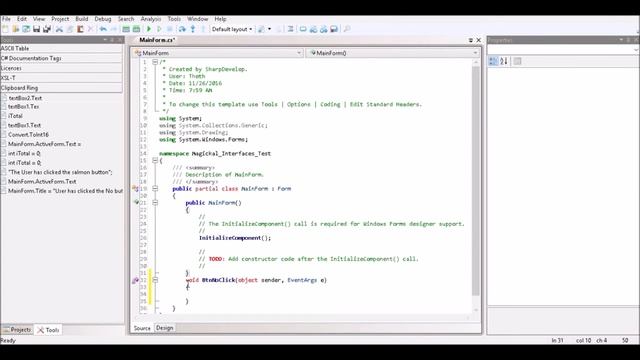The image size is (640, 360).
Task: Click the editor vertical scrollbar thumb
Action: tap(476, 180)
